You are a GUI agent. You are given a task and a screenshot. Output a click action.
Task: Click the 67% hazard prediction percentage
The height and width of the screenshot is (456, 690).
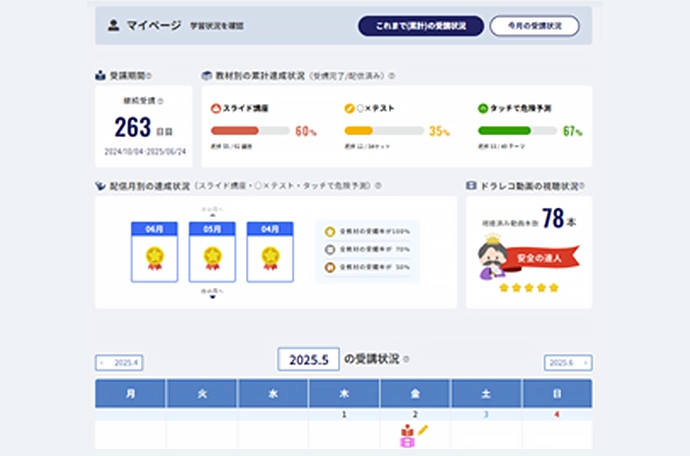(573, 131)
